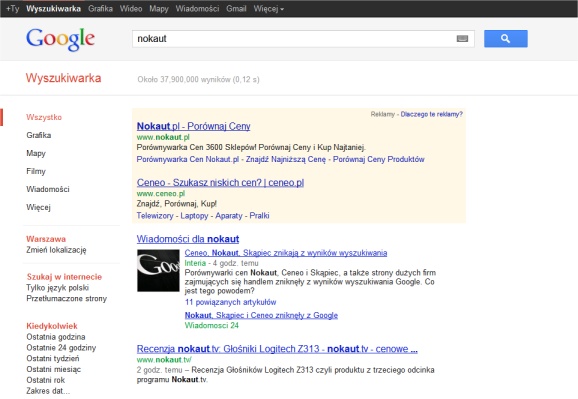Open the on-screen keyboard icon in search box
This screenshot has height=399, width=578.
(462, 39)
